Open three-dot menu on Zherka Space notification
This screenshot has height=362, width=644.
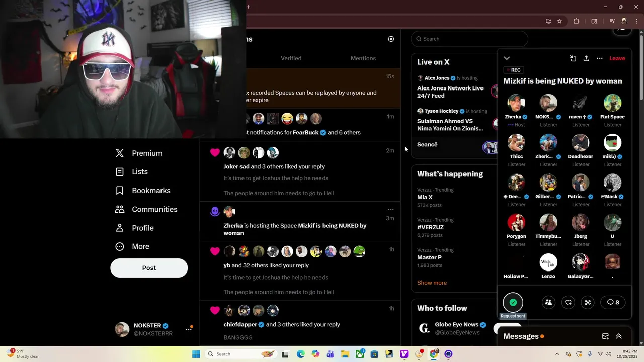390,209
